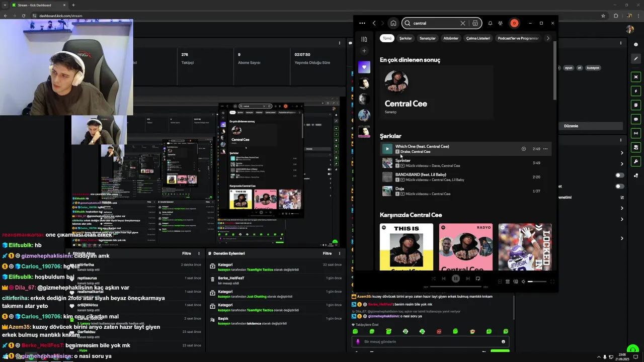The height and width of the screenshot is (362, 644).
Task: Click Düzenle button in Kick dashboard
Action: (571, 126)
